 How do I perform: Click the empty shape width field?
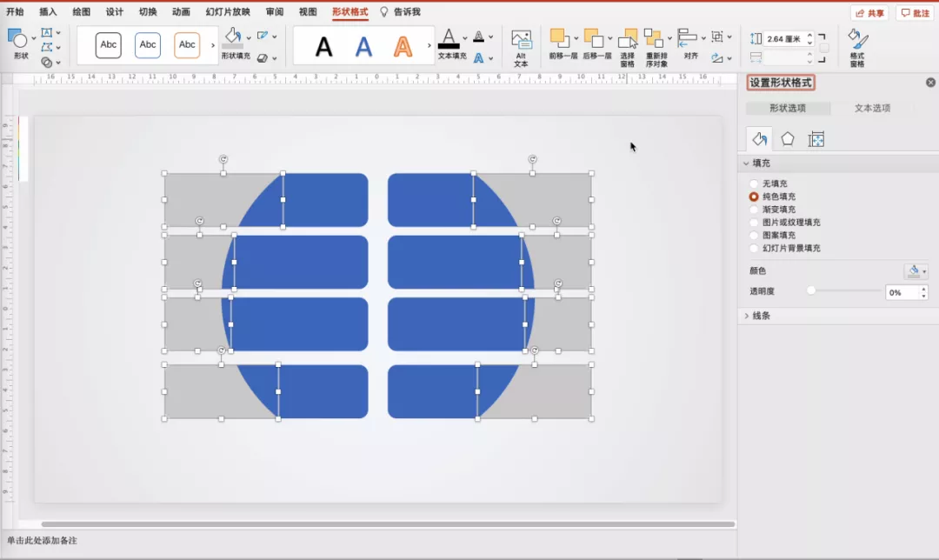click(x=785, y=58)
